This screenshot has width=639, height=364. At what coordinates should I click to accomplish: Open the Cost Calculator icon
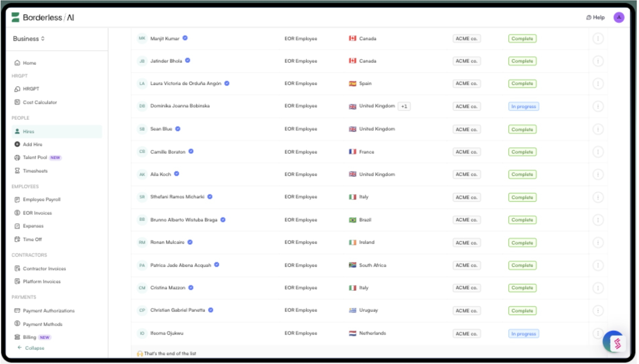click(x=17, y=102)
